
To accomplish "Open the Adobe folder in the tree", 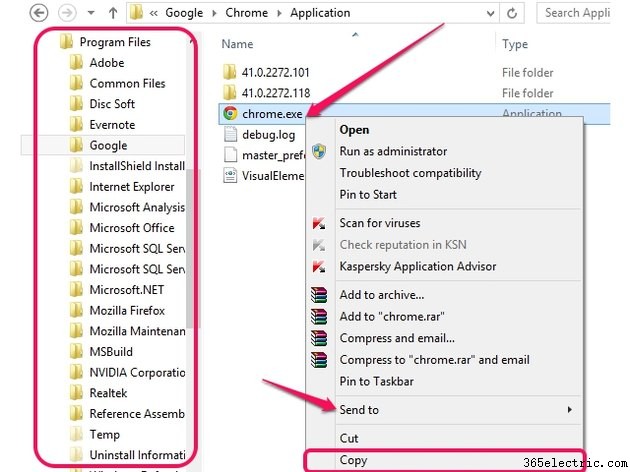I will 106,63.
